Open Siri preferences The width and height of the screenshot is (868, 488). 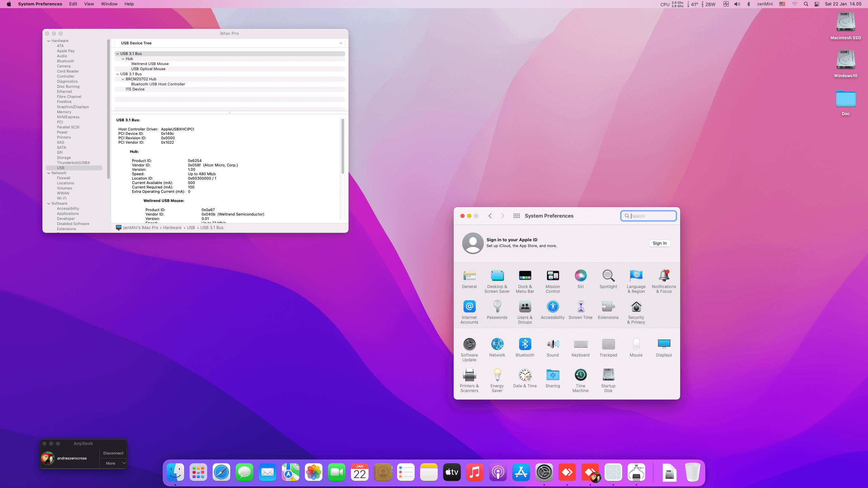(580, 279)
